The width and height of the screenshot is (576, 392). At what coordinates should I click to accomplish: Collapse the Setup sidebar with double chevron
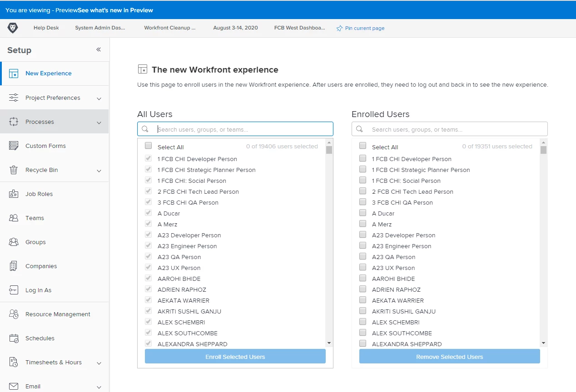click(99, 49)
